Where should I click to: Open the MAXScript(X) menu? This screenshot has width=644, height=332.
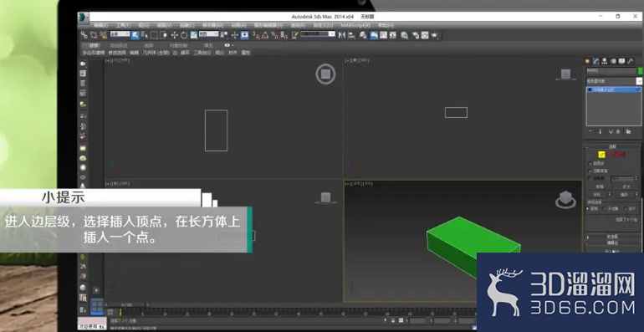coord(355,25)
